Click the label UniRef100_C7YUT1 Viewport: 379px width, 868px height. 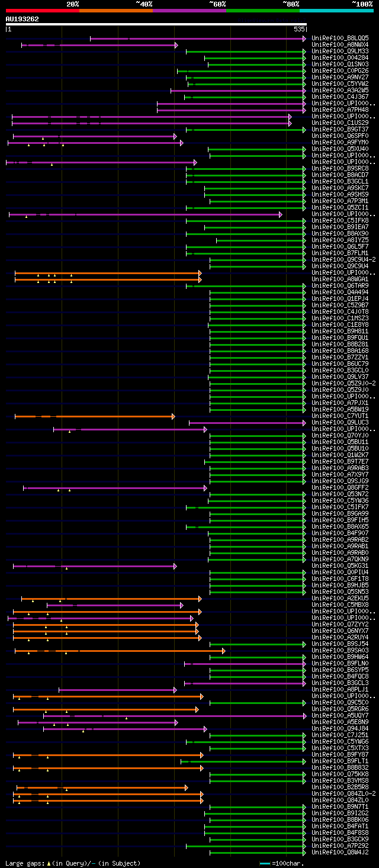pos(340,416)
